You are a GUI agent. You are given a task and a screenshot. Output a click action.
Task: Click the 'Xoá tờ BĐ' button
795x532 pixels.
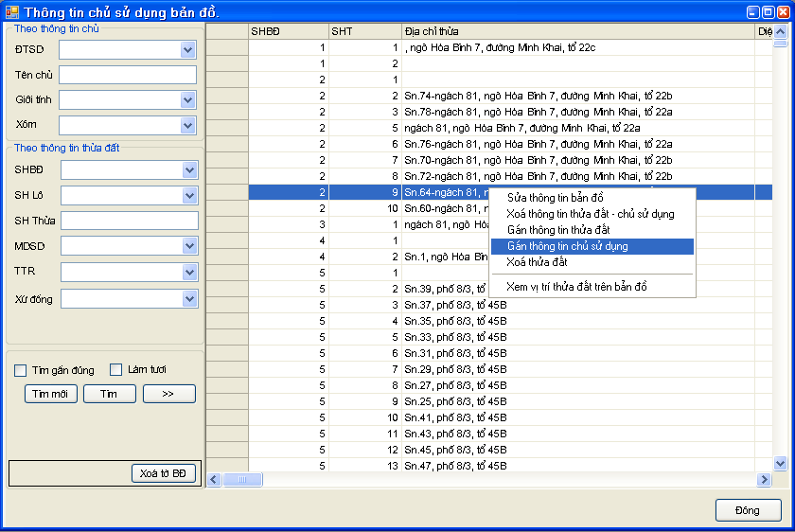pos(163,473)
